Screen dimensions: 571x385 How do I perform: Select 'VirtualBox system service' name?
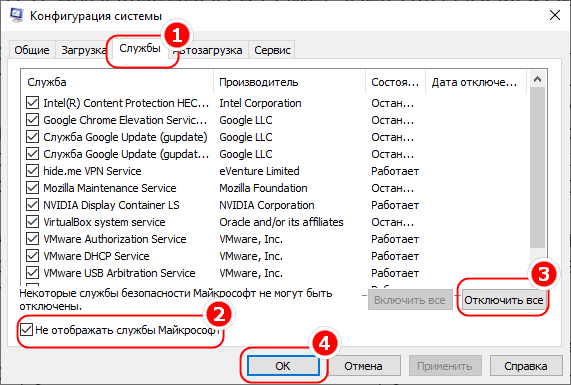click(x=104, y=222)
